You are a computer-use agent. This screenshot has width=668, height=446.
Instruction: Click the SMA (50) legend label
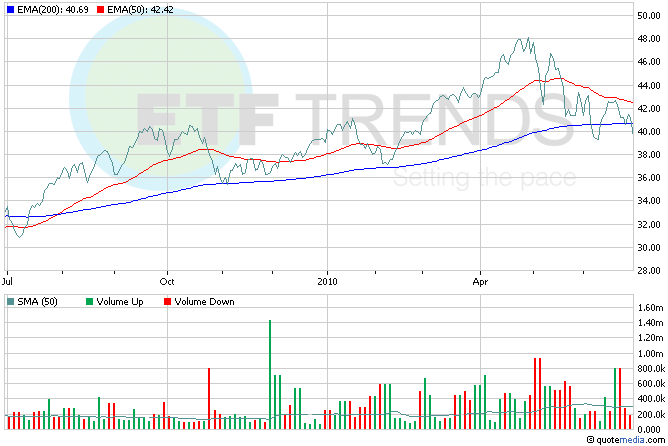pyautogui.click(x=37, y=302)
